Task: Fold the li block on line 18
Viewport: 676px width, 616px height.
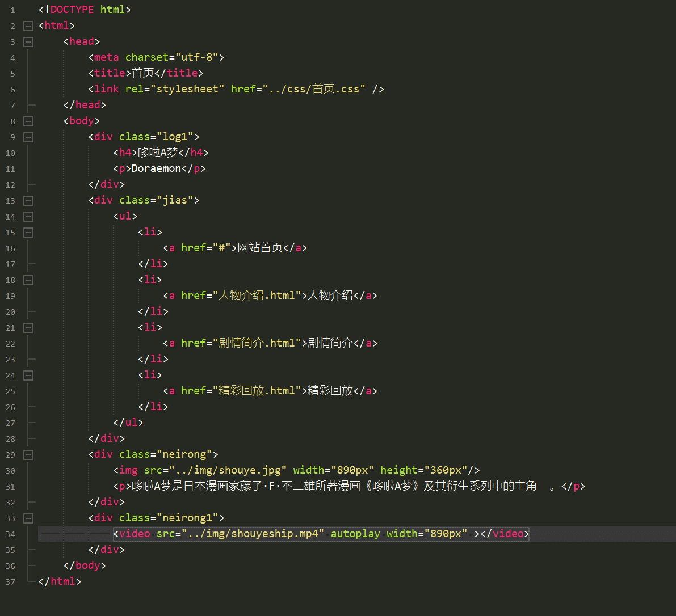Action: point(28,280)
